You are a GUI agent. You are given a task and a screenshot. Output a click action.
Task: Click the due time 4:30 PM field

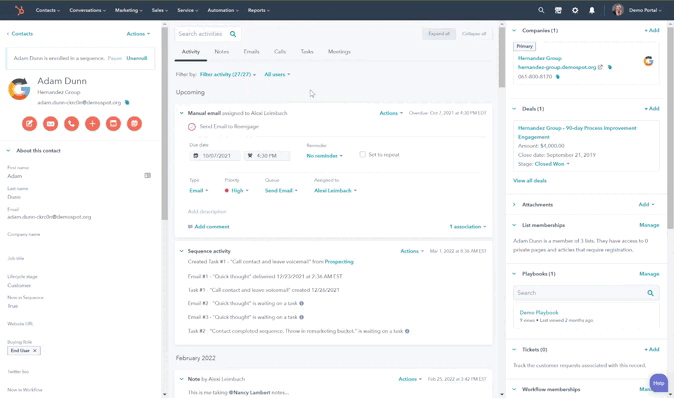[267, 156]
